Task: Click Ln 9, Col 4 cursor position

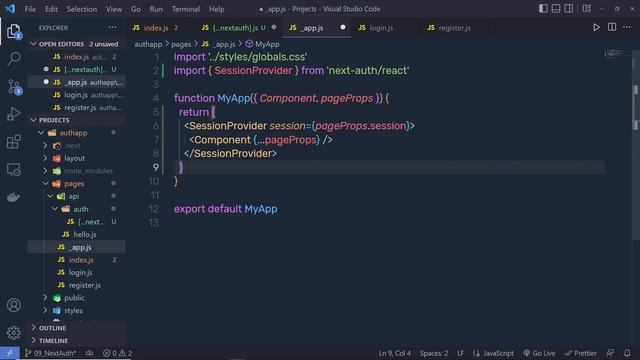Action: coord(395,353)
